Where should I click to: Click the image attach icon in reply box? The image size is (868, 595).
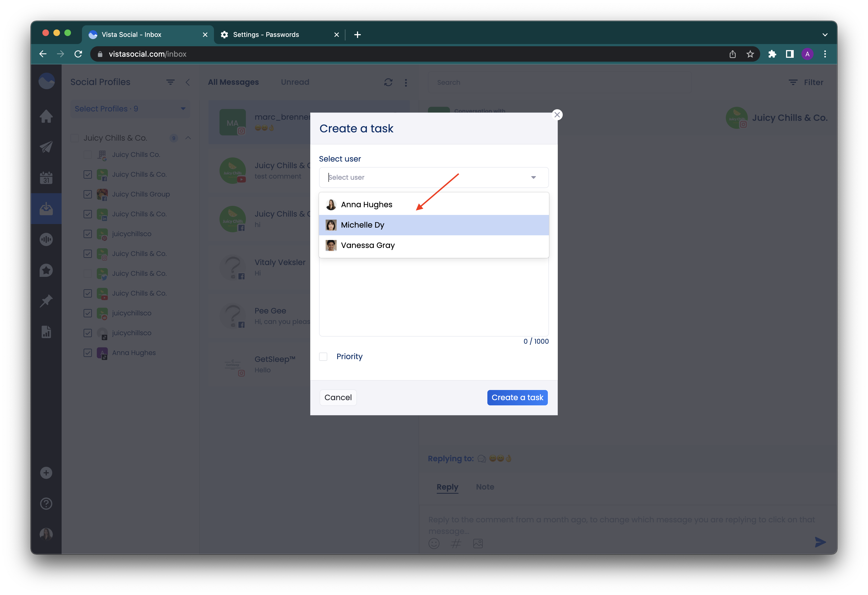(478, 544)
